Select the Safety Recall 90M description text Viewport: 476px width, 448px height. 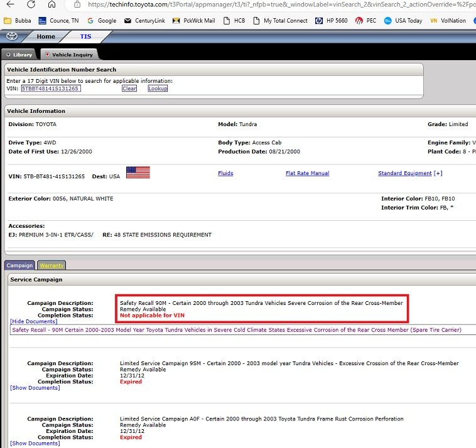point(261,303)
